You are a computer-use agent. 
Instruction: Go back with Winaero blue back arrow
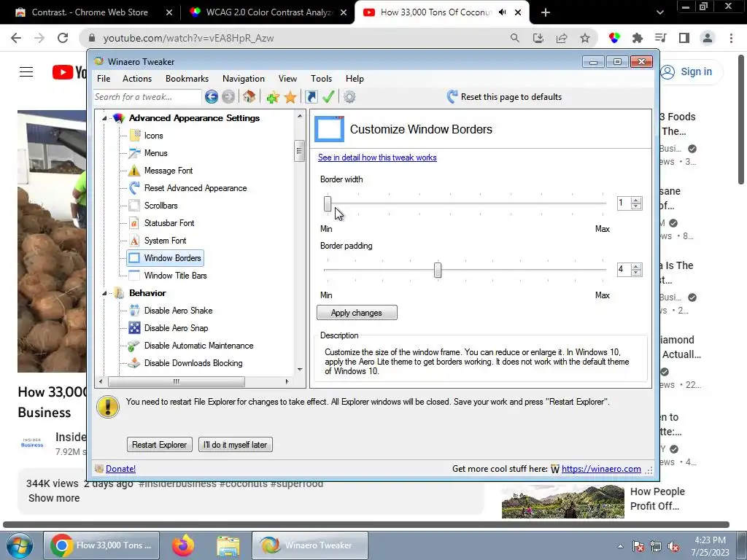tap(212, 97)
